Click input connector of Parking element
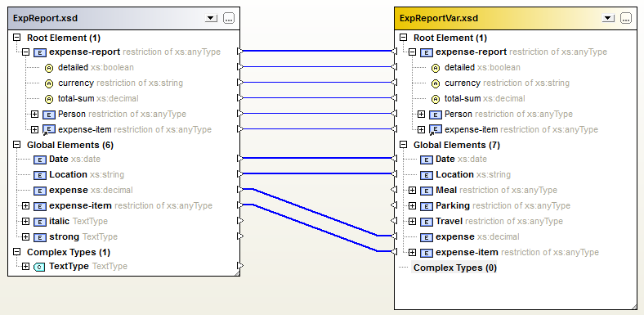The width and height of the screenshot is (644, 315). coord(394,205)
